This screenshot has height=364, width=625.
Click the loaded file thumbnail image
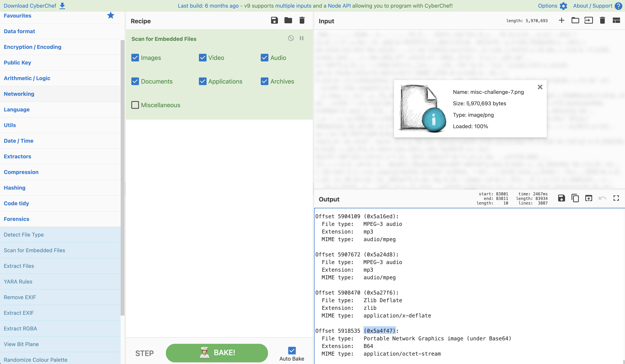tap(422, 108)
